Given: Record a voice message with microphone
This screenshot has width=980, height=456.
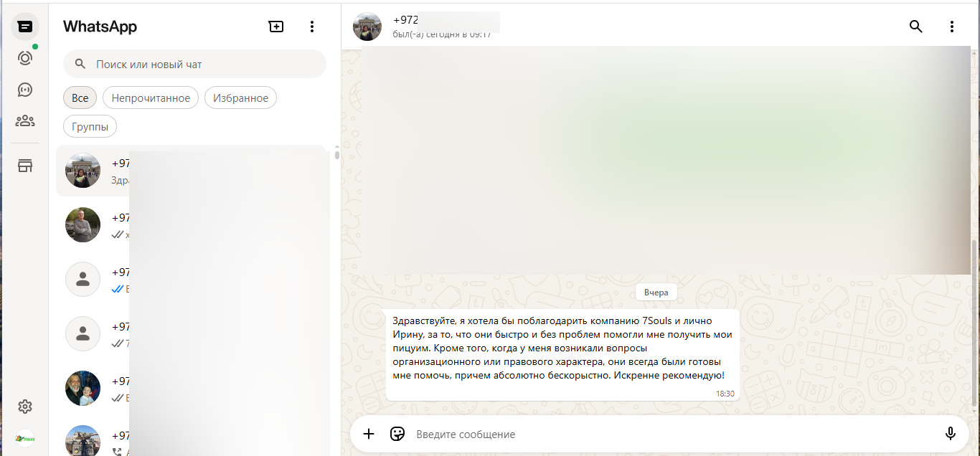Looking at the screenshot, I should pyautogui.click(x=951, y=434).
